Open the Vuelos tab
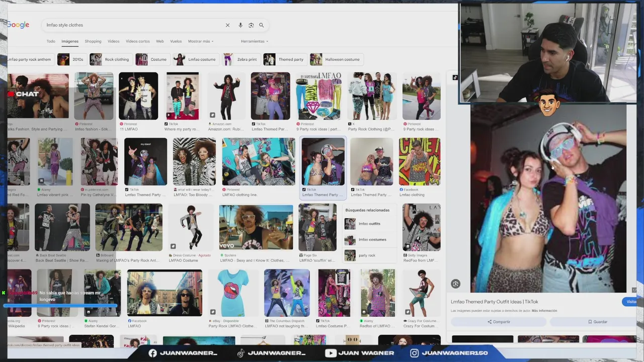Screen dimensions: 644x362 point(176,41)
